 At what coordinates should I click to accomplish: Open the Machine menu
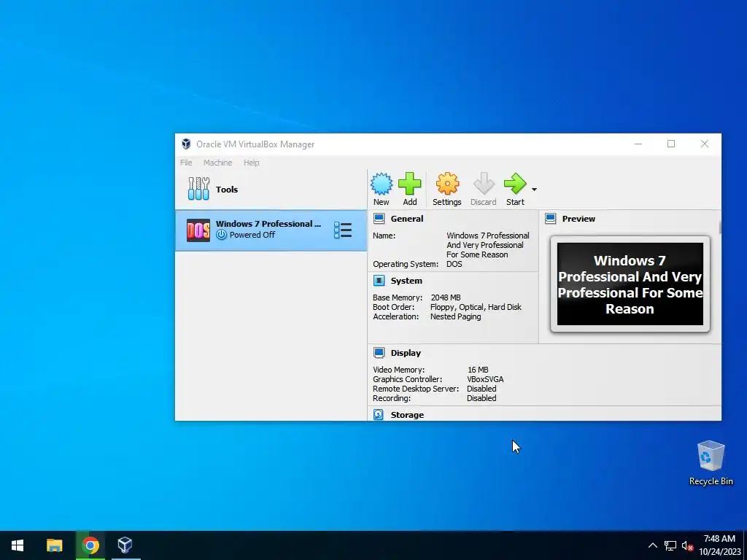click(217, 163)
